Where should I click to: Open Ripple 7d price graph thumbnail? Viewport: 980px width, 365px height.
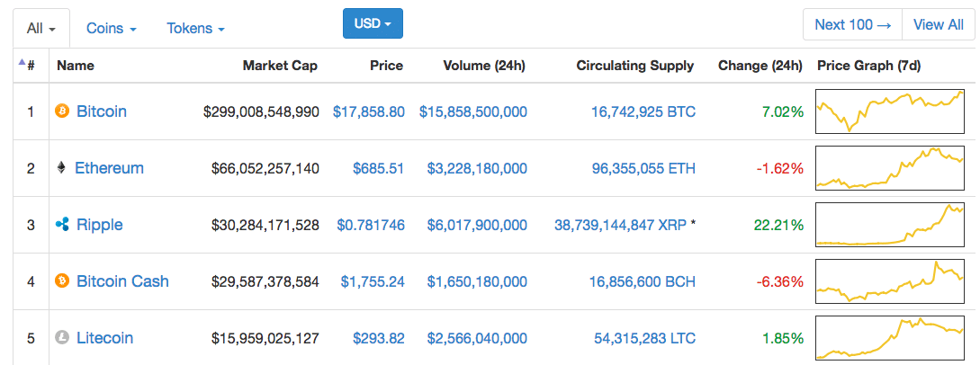click(x=889, y=225)
